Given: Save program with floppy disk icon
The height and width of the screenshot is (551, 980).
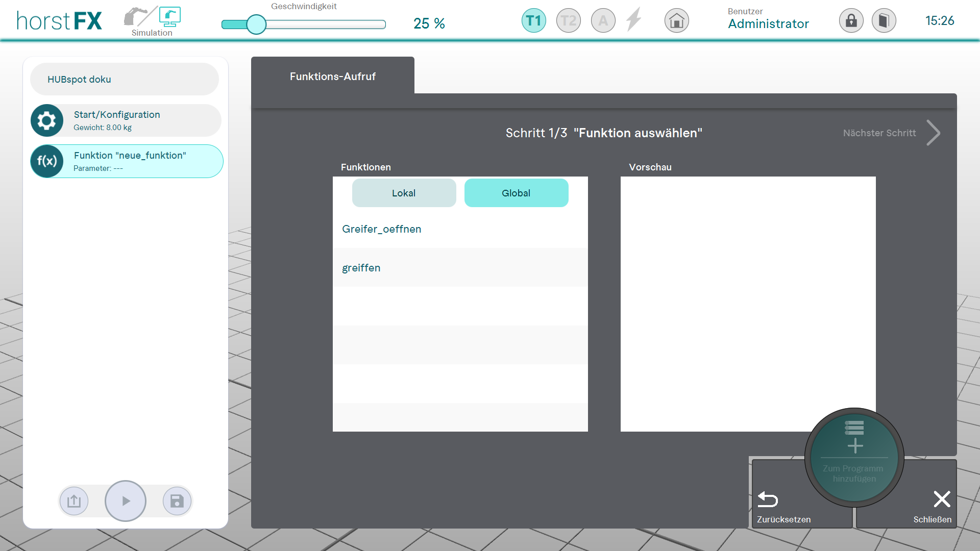Looking at the screenshot, I should [177, 501].
